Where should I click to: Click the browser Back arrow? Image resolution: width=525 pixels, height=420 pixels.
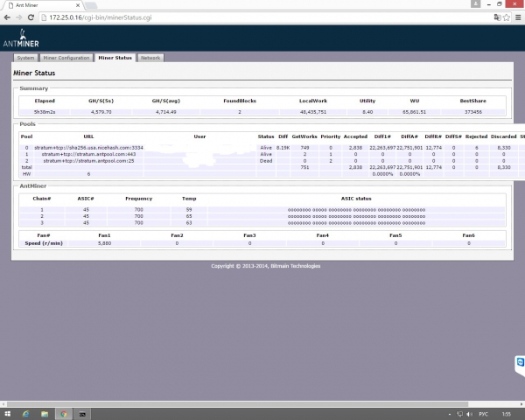tap(7, 17)
